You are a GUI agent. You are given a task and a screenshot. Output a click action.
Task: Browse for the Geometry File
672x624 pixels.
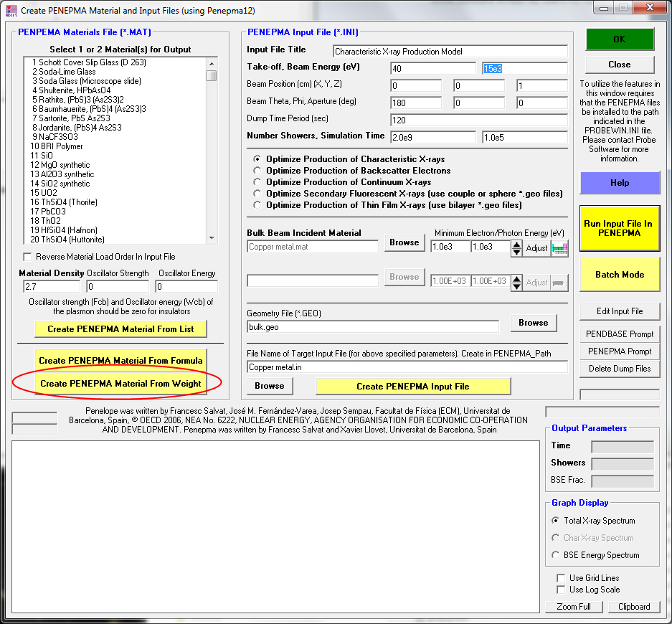coord(533,323)
